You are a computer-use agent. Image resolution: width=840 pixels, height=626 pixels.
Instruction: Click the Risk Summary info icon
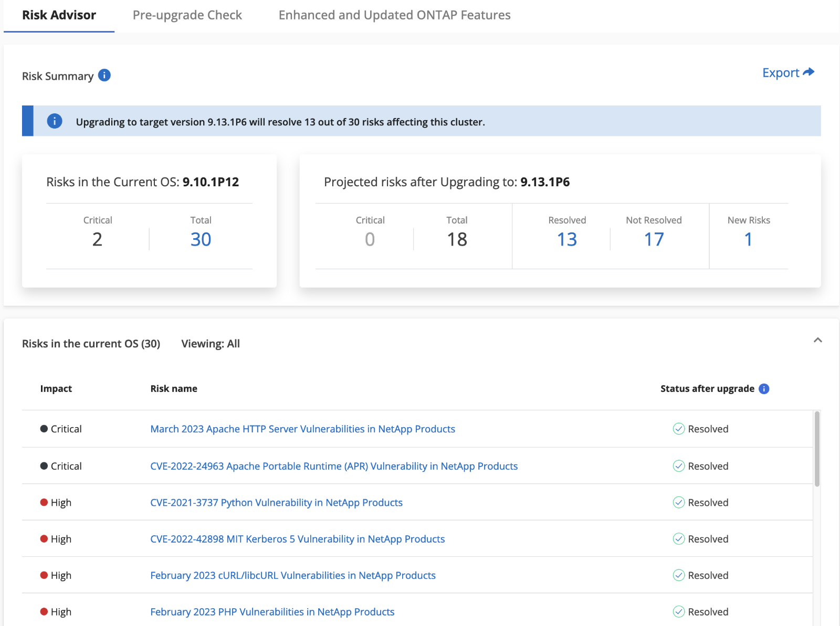click(104, 75)
